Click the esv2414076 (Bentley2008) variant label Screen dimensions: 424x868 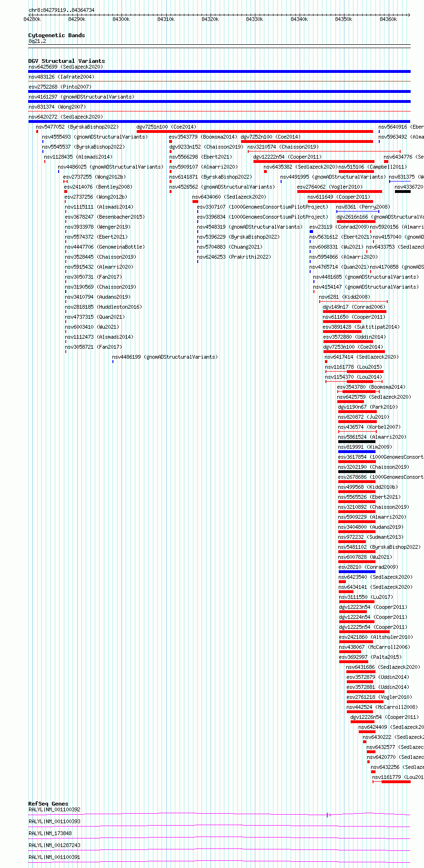pos(99,187)
